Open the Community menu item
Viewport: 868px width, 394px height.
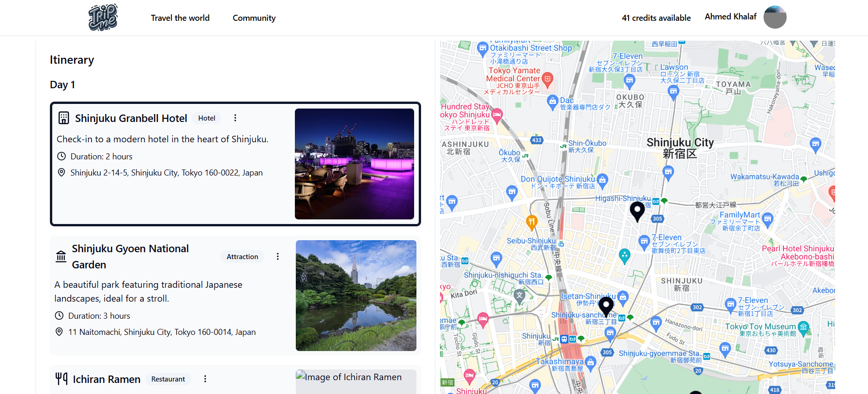254,18
